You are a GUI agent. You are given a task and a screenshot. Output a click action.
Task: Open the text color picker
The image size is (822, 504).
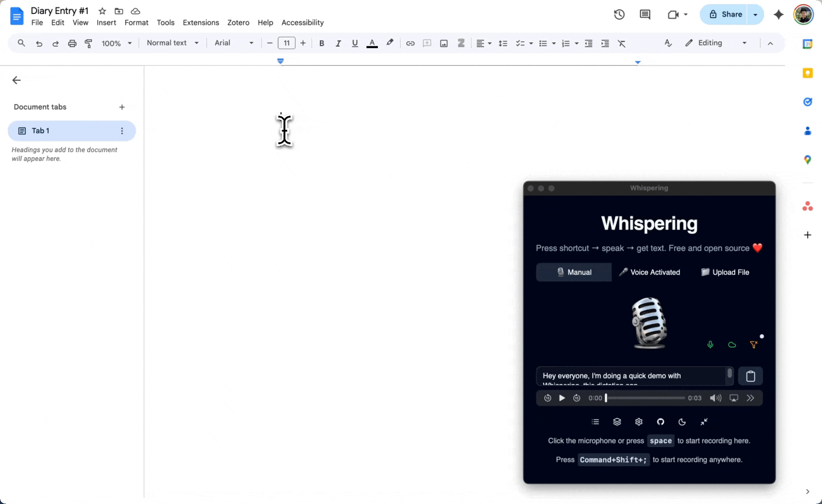[x=372, y=43]
